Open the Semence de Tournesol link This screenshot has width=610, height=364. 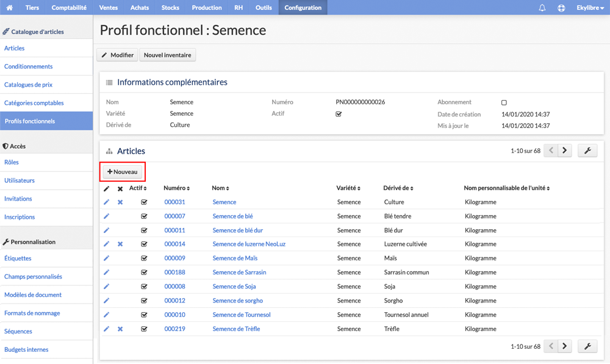click(241, 315)
